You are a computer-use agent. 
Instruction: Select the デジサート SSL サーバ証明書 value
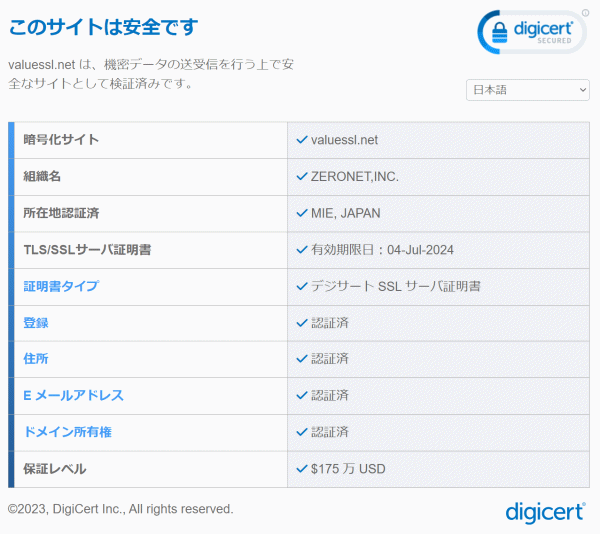[396, 286]
